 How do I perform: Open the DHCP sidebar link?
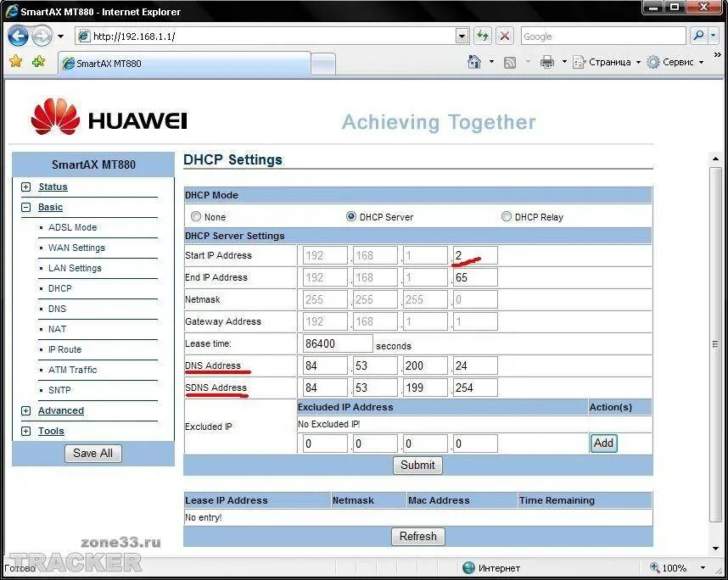coord(60,288)
